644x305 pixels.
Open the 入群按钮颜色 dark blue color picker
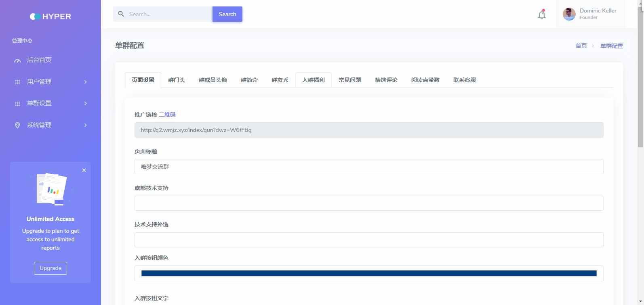369,274
